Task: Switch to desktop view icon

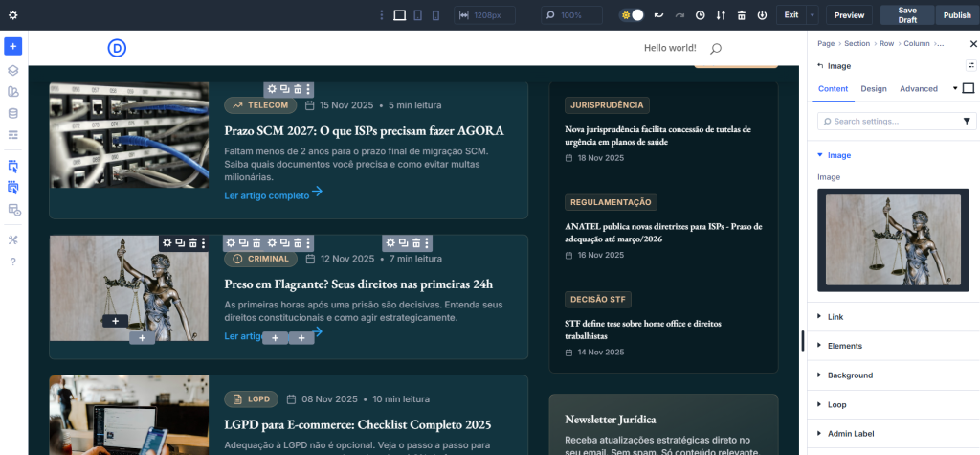Action: click(400, 15)
